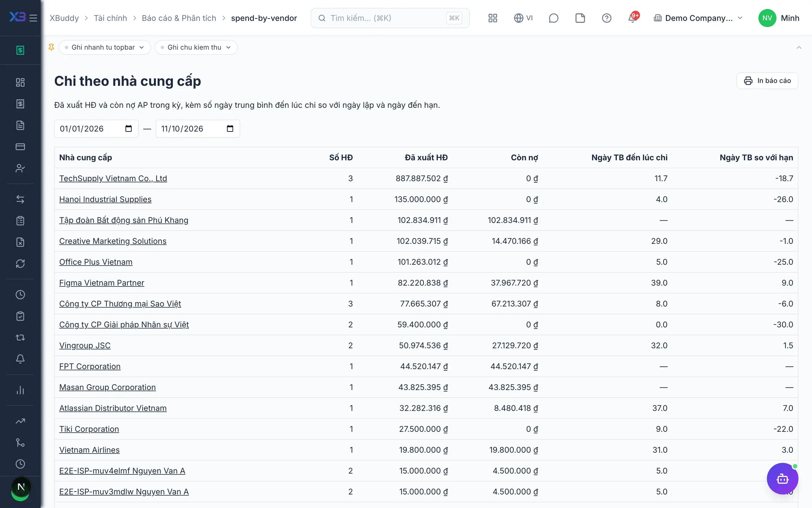Click the end date field 11/10/2026
The image size is (812, 508).
(x=198, y=129)
